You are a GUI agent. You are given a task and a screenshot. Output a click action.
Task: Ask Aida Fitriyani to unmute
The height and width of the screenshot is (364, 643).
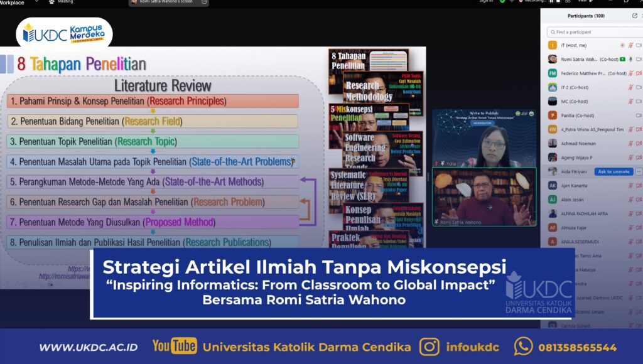pos(613,172)
